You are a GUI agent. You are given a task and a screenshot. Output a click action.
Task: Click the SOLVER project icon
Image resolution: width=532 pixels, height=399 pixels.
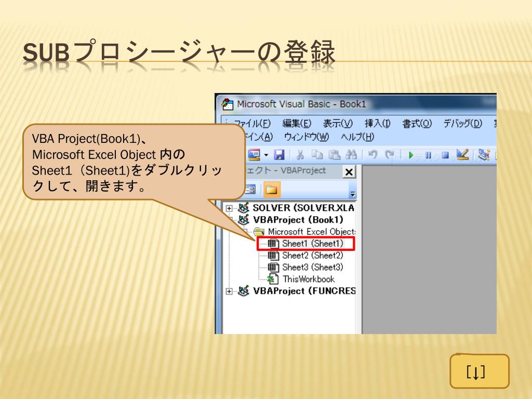click(x=244, y=208)
